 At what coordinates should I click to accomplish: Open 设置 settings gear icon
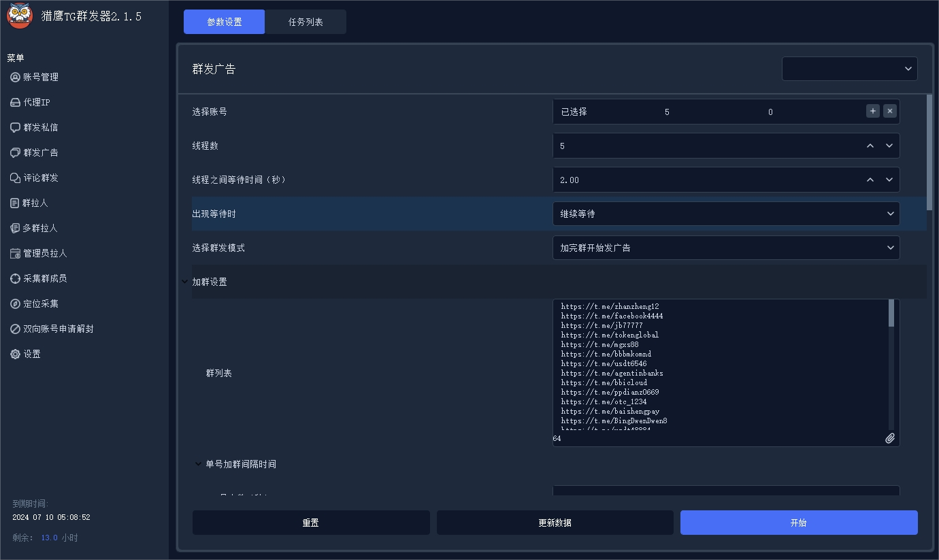pyautogui.click(x=15, y=354)
